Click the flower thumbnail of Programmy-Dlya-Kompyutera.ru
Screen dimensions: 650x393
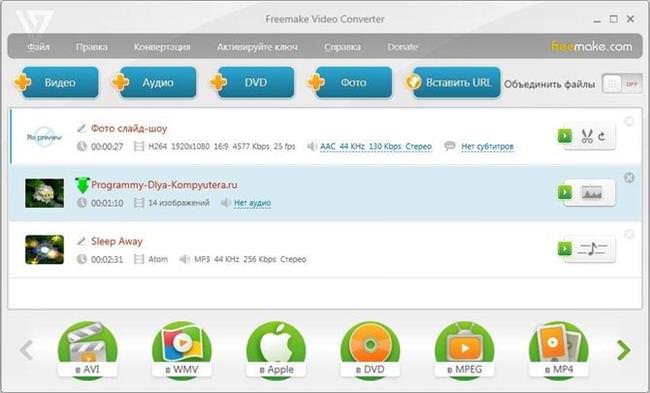click(x=44, y=193)
